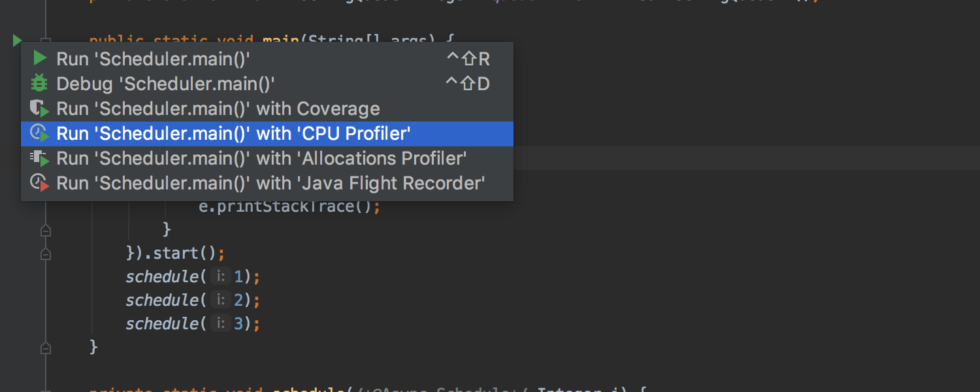Collapse the code fold above }).start()
The image size is (980, 392).
tap(45, 229)
